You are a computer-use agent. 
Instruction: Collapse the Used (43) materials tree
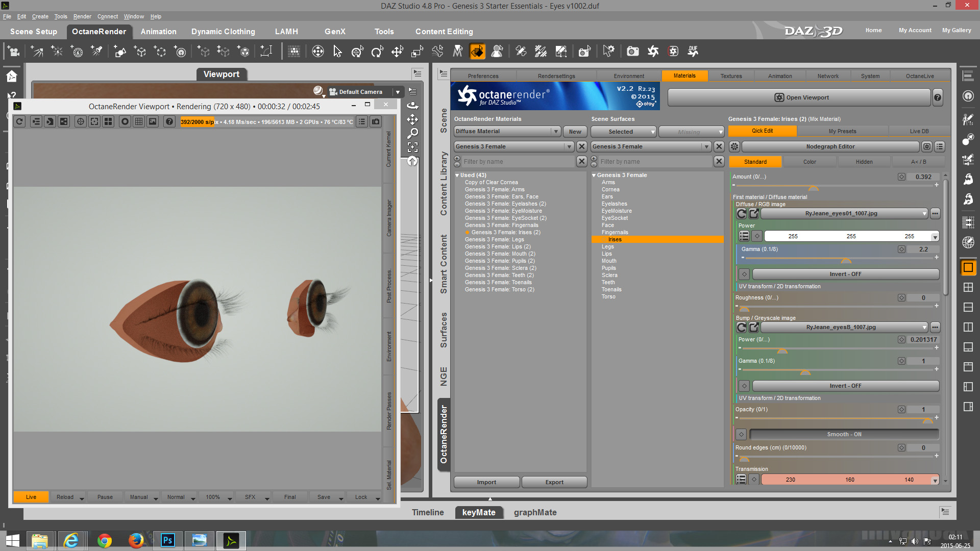[x=457, y=175]
